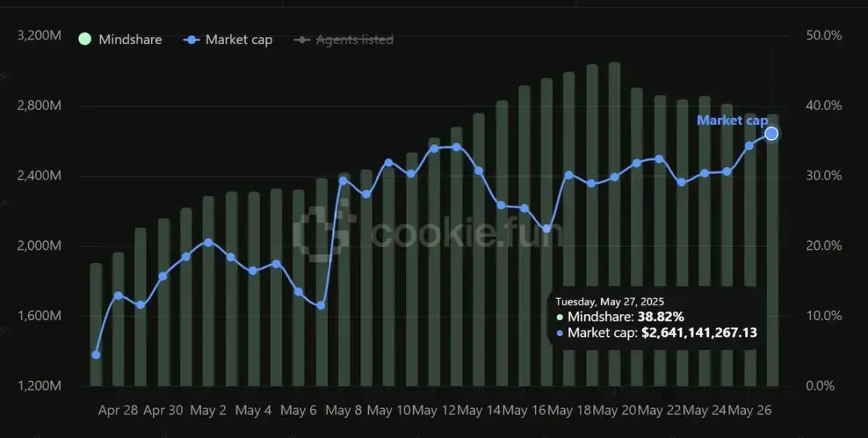Click the May 8 x-axis label
The image size is (868, 438).
click(x=343, y=411)
